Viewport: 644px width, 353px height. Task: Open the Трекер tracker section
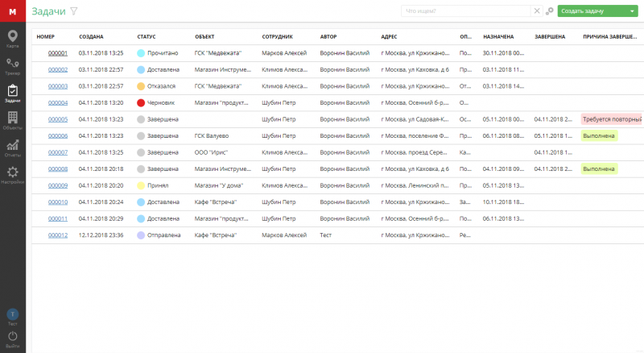pos(12,66)
